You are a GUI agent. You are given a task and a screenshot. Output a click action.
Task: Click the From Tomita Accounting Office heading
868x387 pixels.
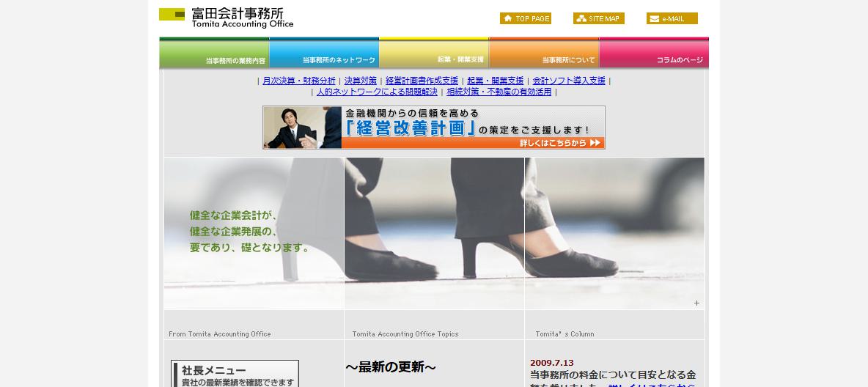coord(220,333)
